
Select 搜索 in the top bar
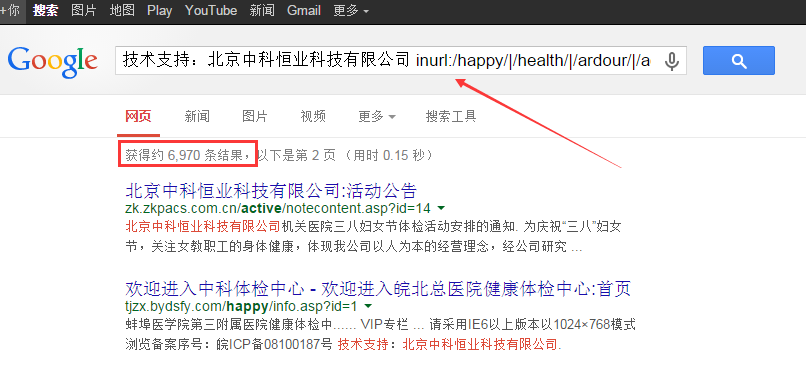[x=46, y=10]
